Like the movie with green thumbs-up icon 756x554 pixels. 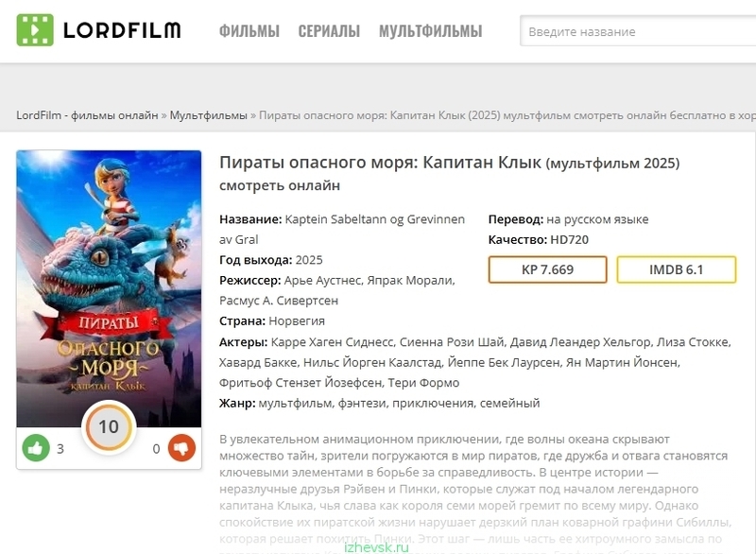point(36,448)
